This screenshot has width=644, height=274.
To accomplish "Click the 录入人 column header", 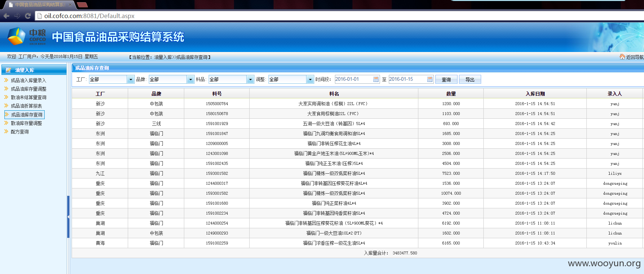I will coord(615,94).
